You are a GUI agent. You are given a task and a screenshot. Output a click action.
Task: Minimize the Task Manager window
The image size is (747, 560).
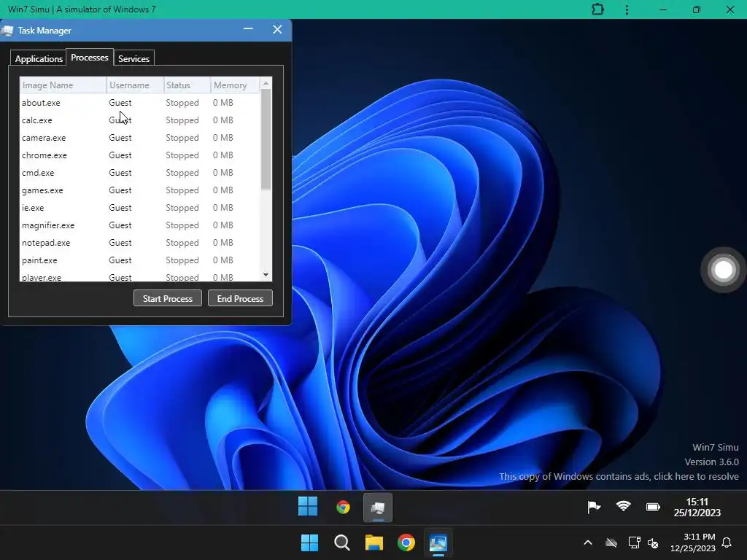[248, 29]
